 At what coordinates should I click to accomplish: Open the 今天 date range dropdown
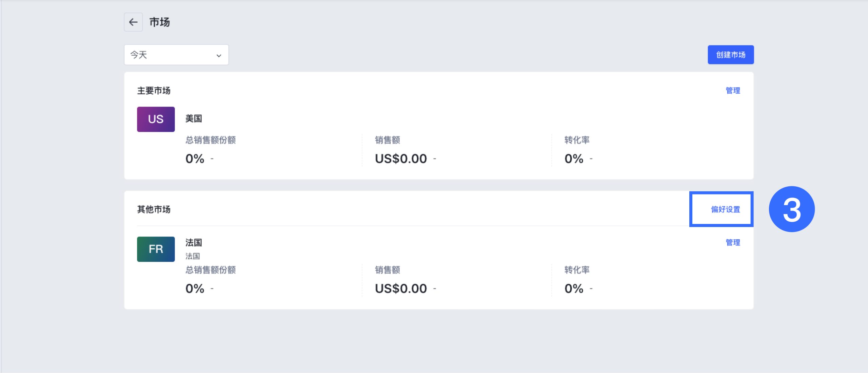coord(176,55)
